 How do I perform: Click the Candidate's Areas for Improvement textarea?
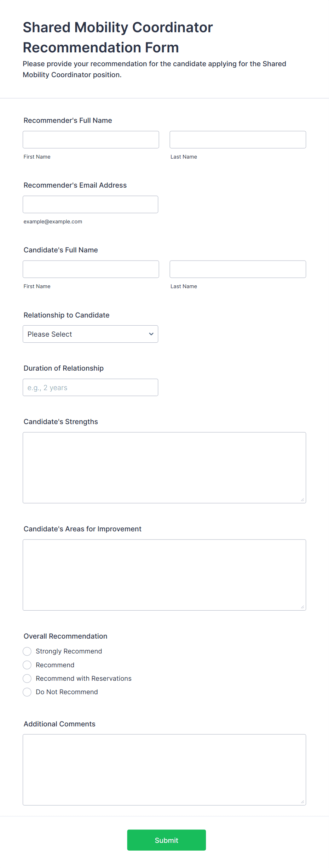(164, 575)
